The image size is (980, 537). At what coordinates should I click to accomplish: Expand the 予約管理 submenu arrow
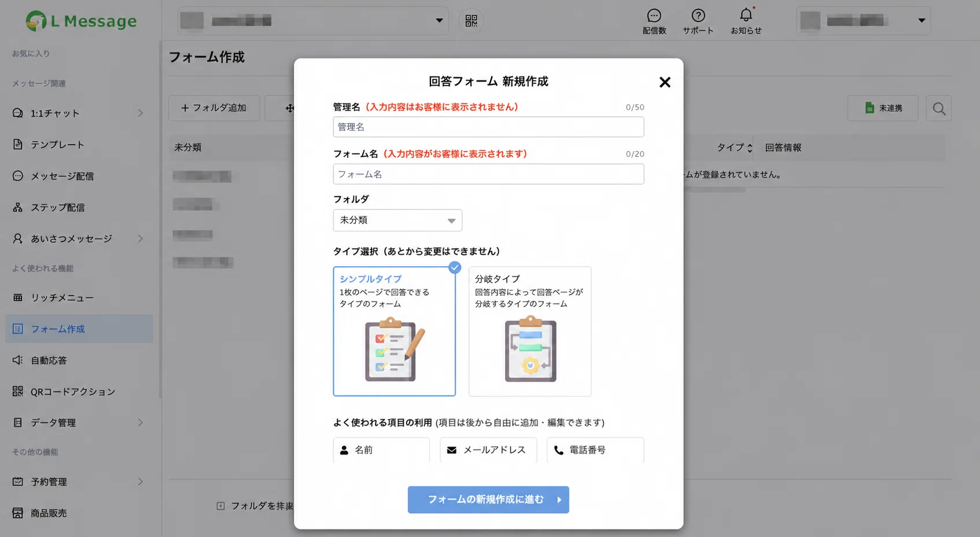point(140,481)
